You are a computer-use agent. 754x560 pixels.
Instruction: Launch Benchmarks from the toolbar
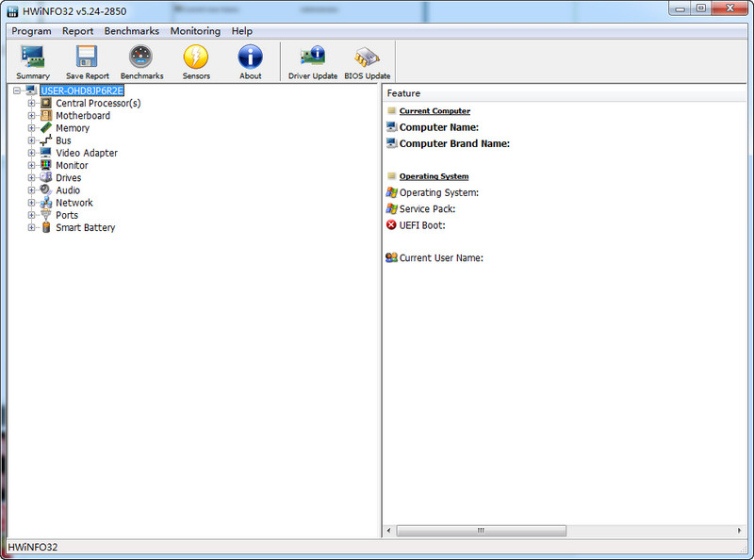pyautogui.click(x=141, y=61)
